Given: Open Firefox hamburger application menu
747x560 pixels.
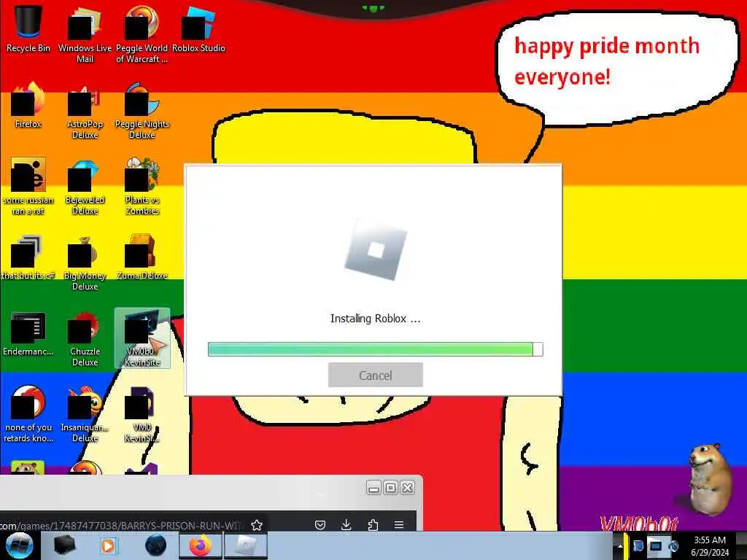Looking at the screenshot, I should point(399,525).
